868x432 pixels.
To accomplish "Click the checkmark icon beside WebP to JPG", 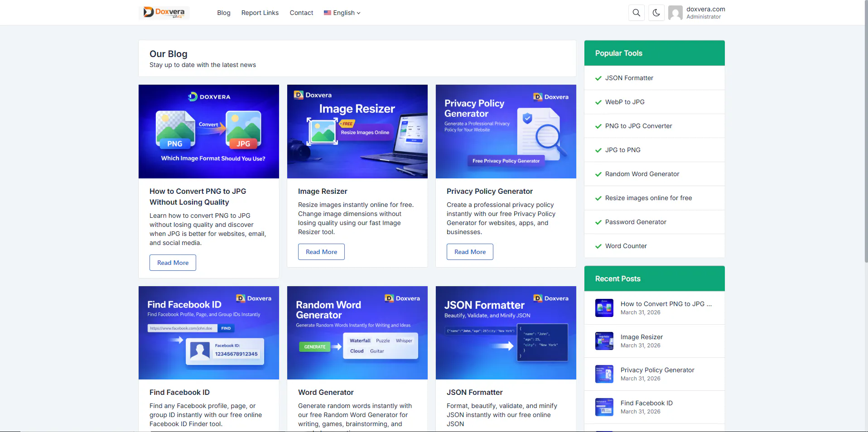I will click(x=598, y=102).
